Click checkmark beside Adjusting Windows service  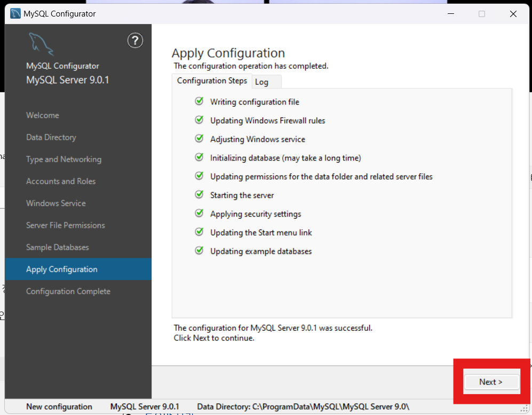[199, 138]
